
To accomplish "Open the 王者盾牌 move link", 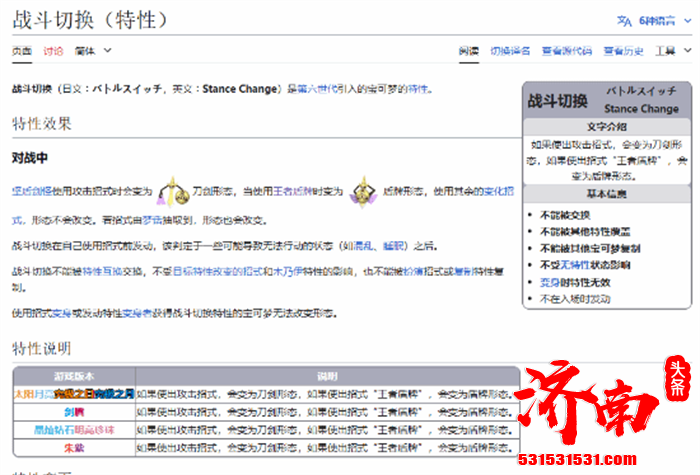I will (297, 191).
